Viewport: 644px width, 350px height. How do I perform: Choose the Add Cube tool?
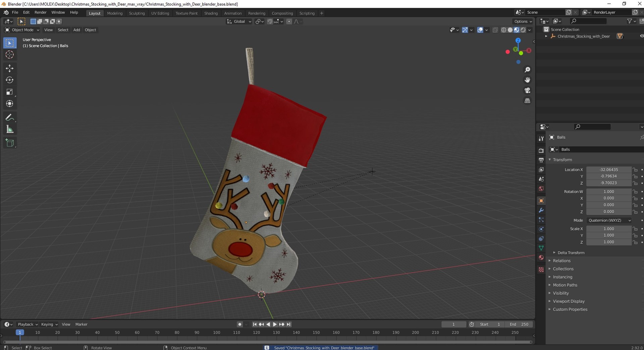[x=10, y=143]
